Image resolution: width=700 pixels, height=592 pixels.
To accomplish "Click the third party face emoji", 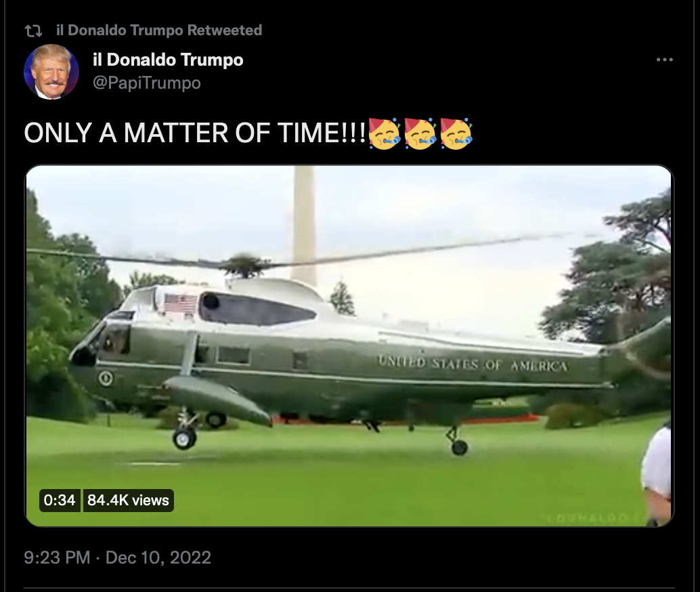I will (x=456, y=133).
